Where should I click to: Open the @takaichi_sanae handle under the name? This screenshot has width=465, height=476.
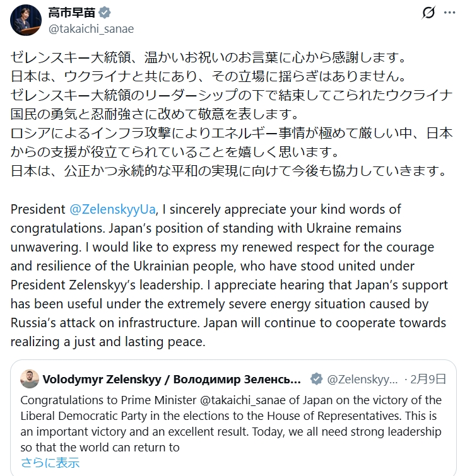tap(91, 28)
